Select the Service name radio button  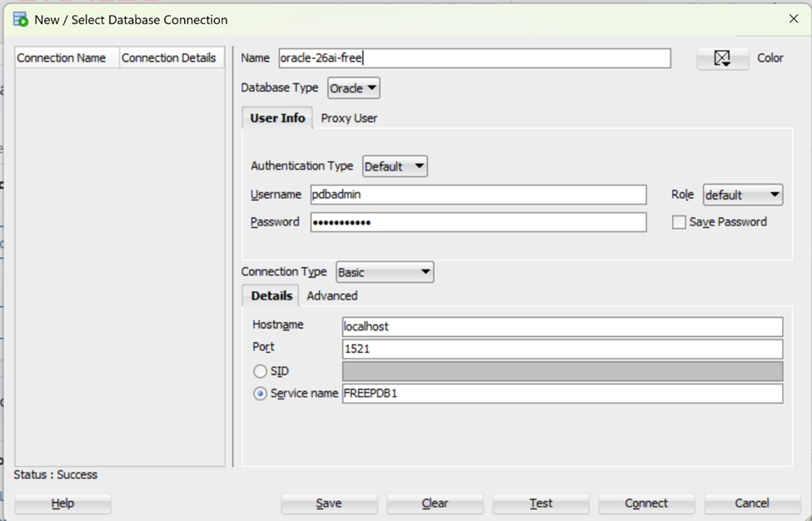tap(259, 393)
